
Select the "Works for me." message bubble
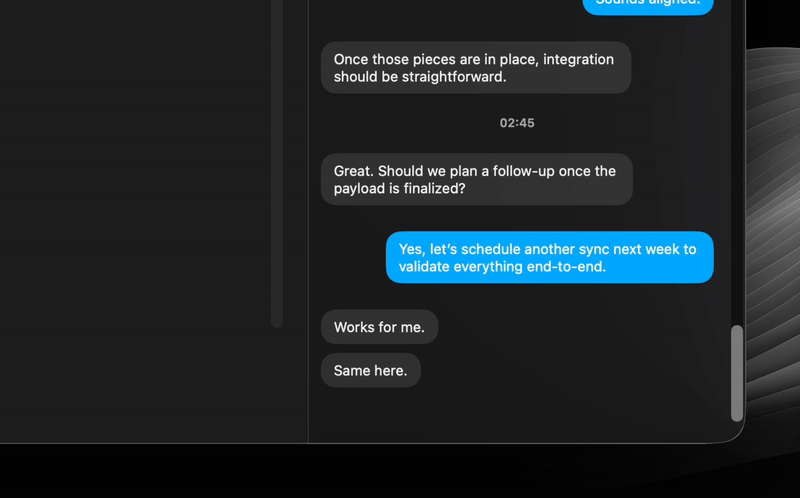(379, 327)
